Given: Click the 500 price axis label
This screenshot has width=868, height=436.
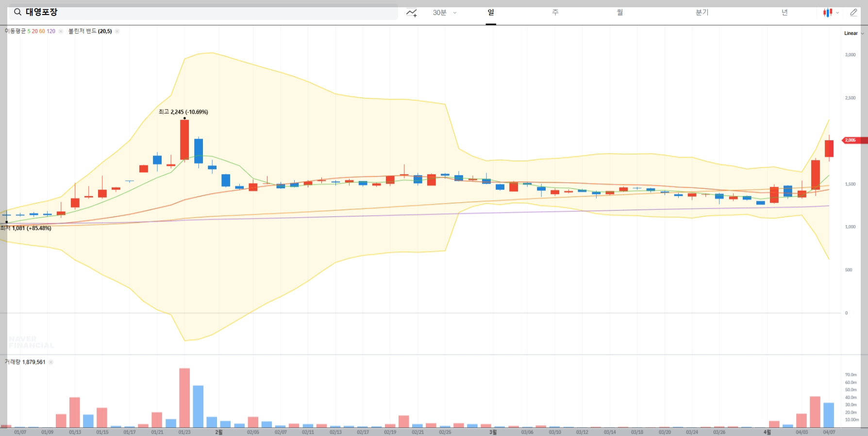Looking at the screenshot, I should click(848, 270).
